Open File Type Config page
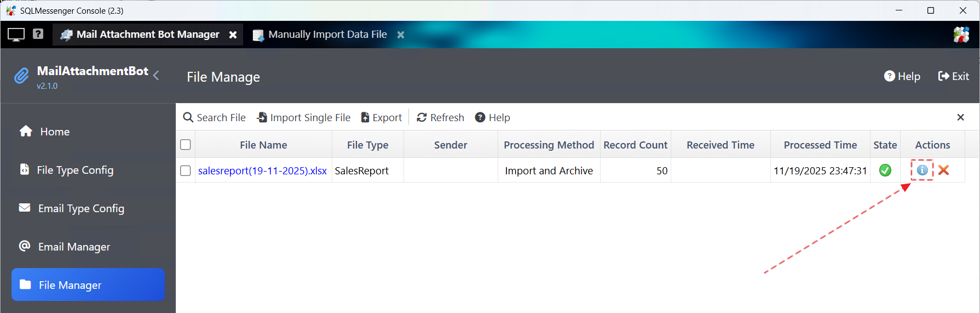980x313 pixels. pos(88,170)
